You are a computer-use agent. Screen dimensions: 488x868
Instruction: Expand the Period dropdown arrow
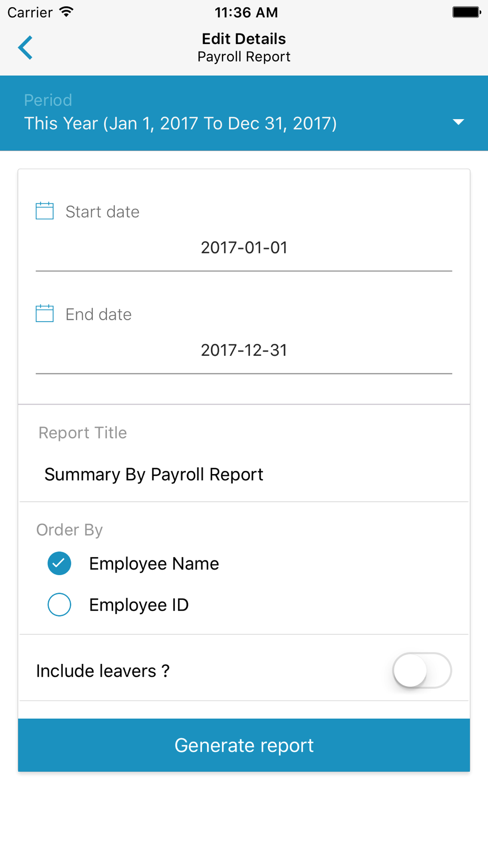pyautogui.click(x=458, y=122)
